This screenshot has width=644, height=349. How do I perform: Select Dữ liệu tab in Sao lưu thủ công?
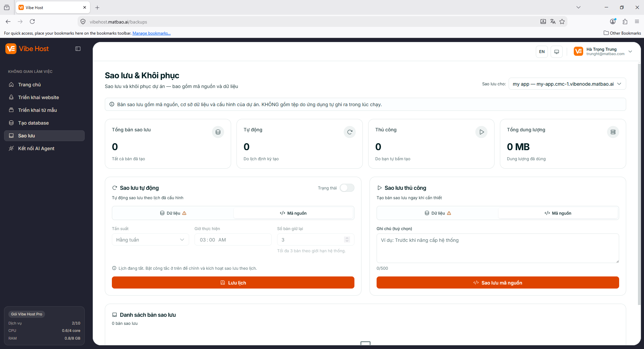(438, 213)
